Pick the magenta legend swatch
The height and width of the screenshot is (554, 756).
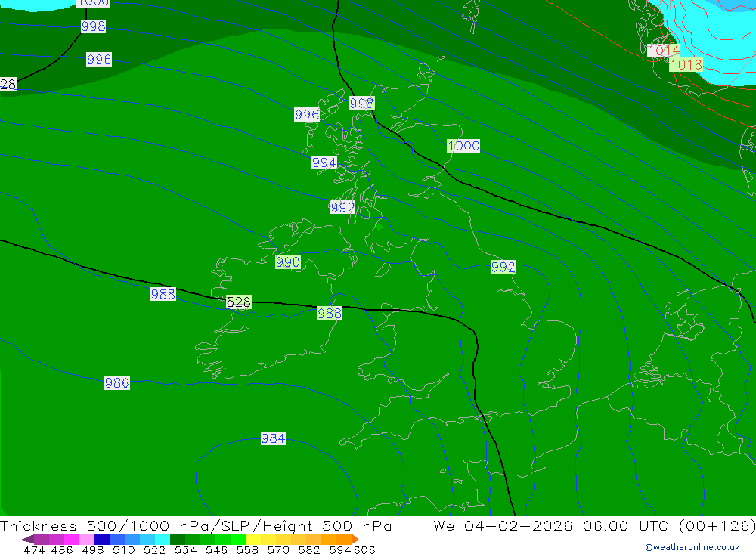pos(72,539)
